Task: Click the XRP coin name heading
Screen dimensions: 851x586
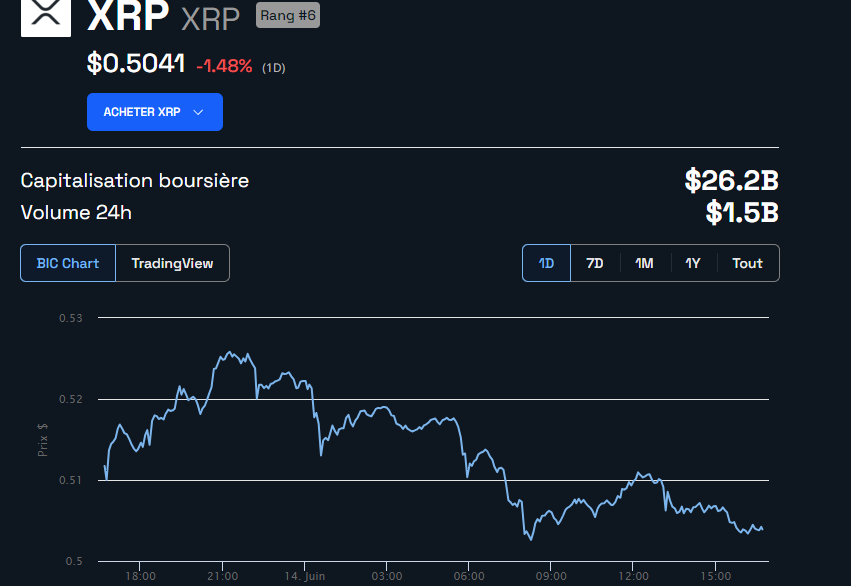Action: [x=128, y=17]
